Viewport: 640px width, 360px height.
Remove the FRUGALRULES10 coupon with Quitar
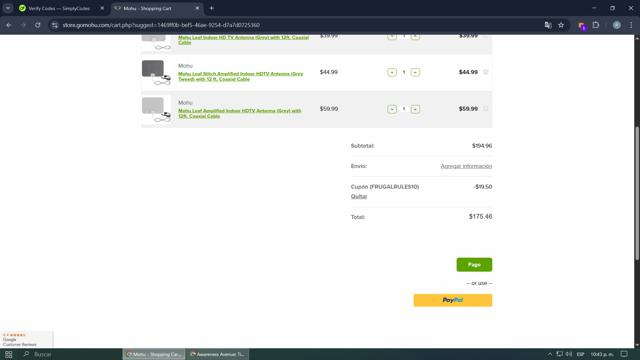tap(359, 196)
